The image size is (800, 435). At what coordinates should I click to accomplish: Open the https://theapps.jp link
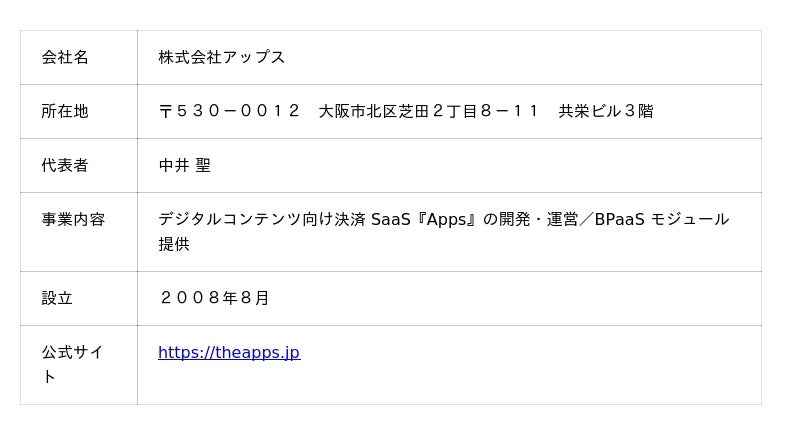(x=229, y=352)
